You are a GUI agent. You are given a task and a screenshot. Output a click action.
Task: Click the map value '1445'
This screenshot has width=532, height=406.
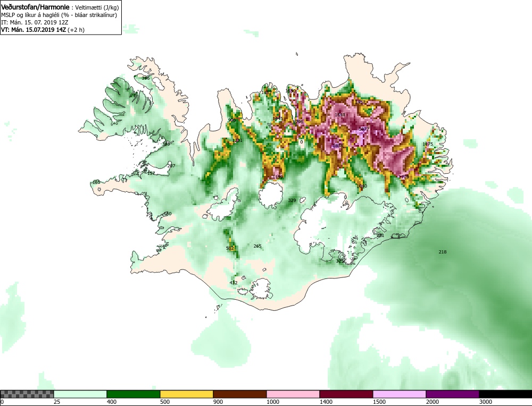tap(278, 119)
